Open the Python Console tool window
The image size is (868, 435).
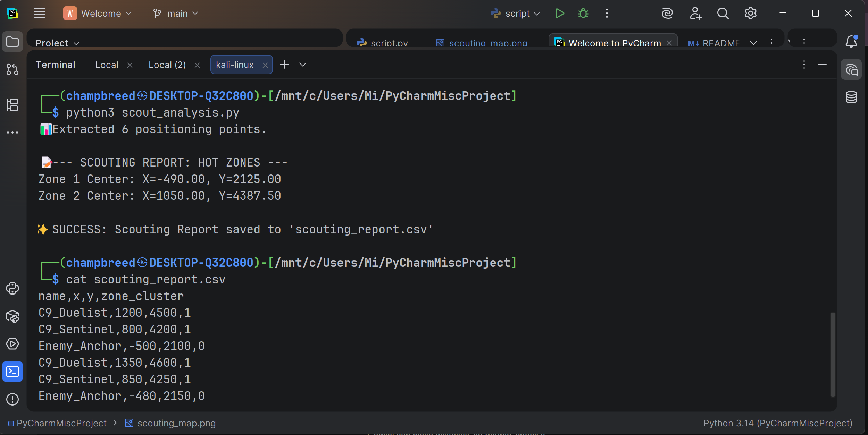pyautogui.click(x=12, y=288)
